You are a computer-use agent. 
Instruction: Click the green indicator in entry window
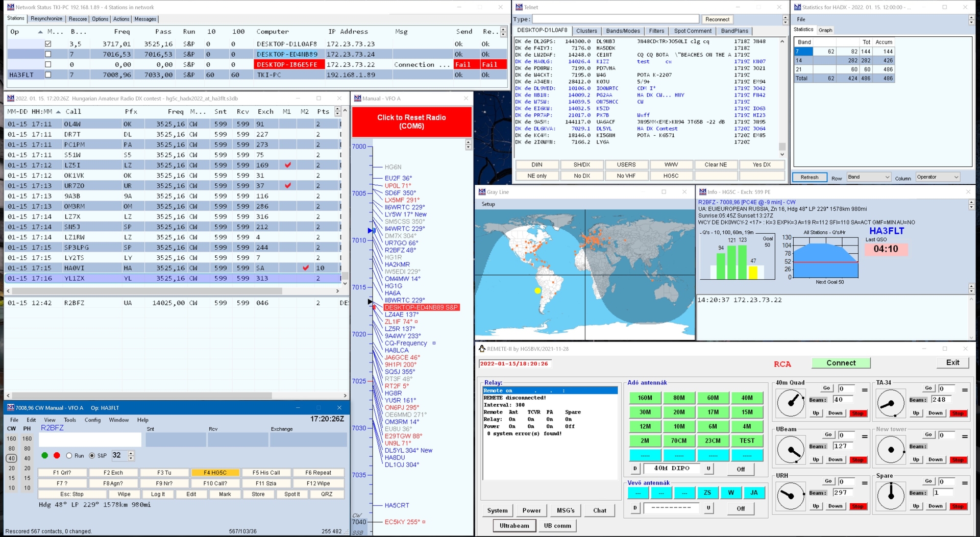click(45, 455)
